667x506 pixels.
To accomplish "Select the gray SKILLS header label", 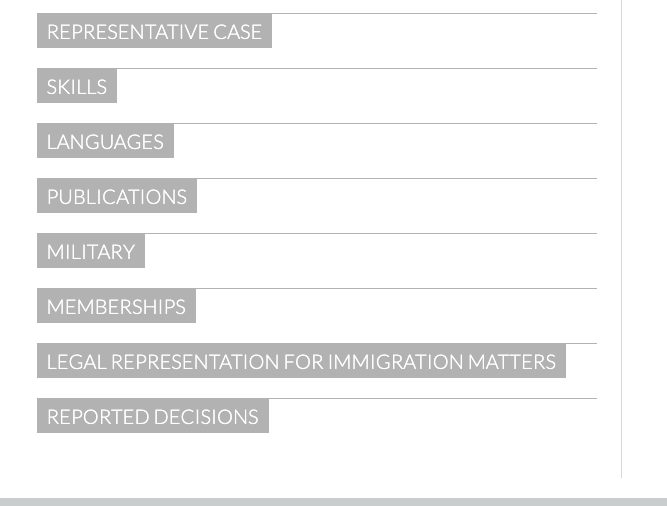I will coord(77,87).
